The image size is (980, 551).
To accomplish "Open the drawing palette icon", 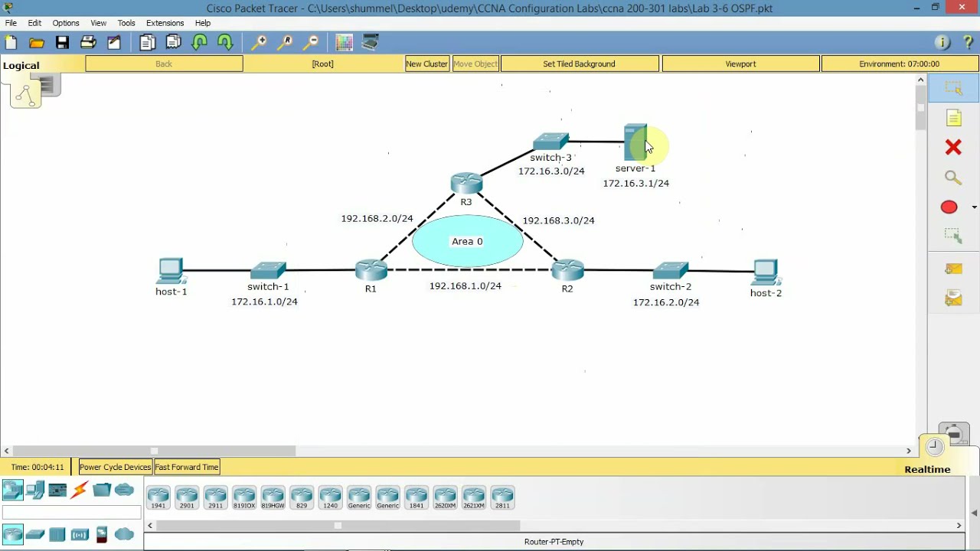I will tap(344, 43).
